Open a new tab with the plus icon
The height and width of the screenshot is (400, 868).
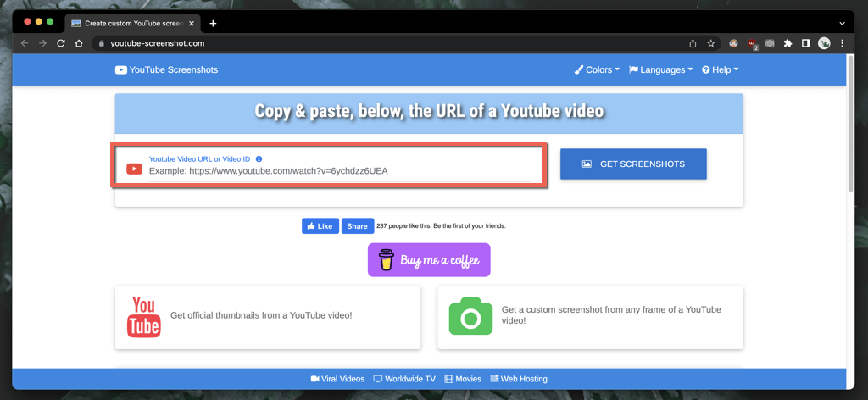click(213, 23)
